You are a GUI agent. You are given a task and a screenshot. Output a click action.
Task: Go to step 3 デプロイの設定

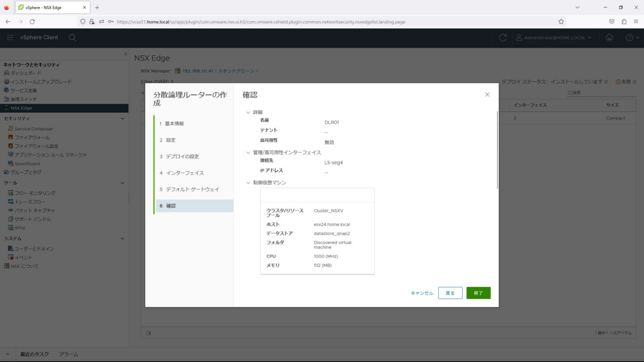pyautogui.click(x=194, y=157)
